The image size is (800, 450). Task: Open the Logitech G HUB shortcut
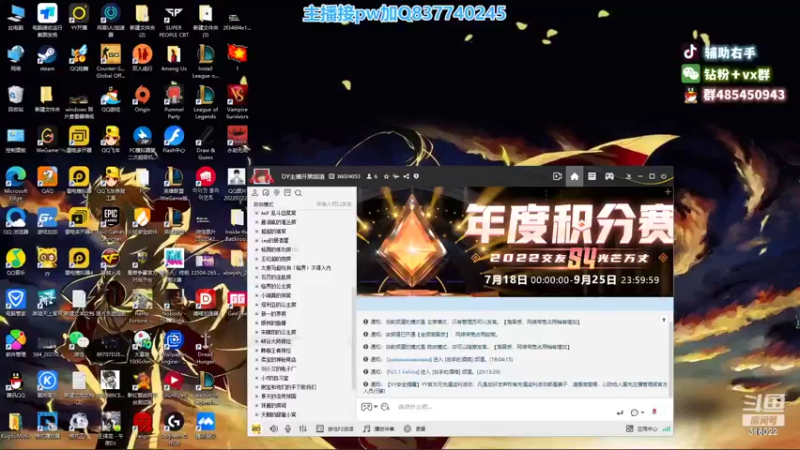coord(173,429)
